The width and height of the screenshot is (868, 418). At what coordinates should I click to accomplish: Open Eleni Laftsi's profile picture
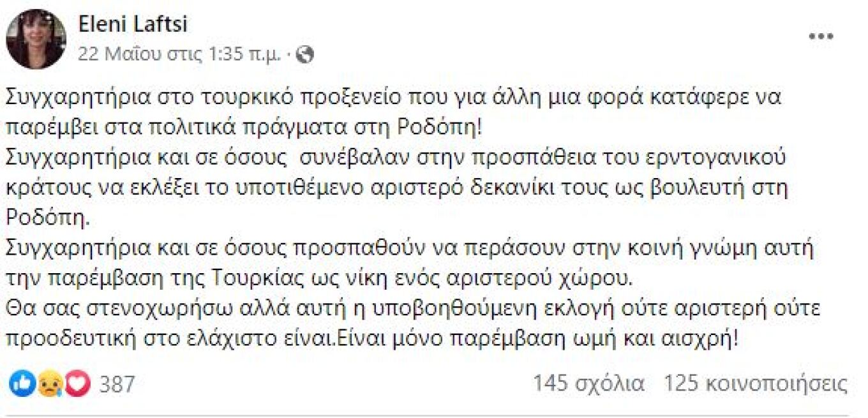(x=36, y=39)
